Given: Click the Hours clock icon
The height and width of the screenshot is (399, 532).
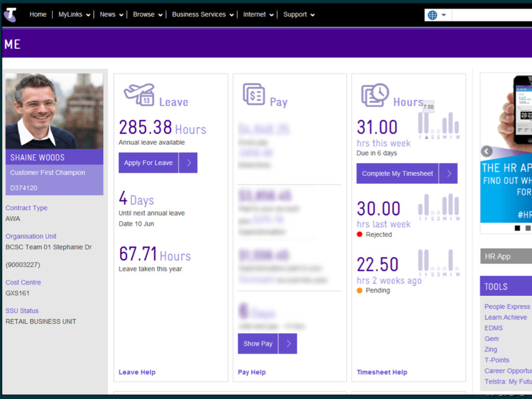Looking at the screenshot, I should coord(375,95).
